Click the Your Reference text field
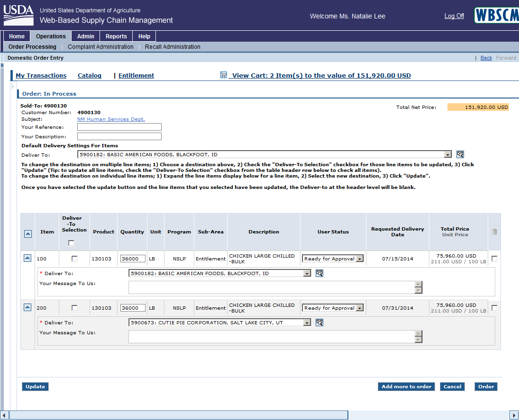The height and width of the screenshot is (420, 519). pos(119,127)
